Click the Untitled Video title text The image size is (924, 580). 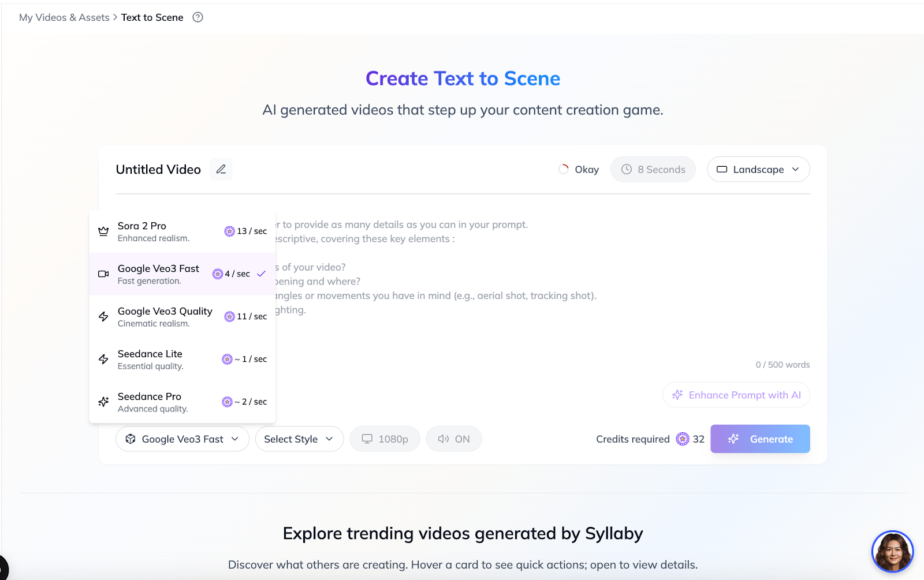[158, 170]
